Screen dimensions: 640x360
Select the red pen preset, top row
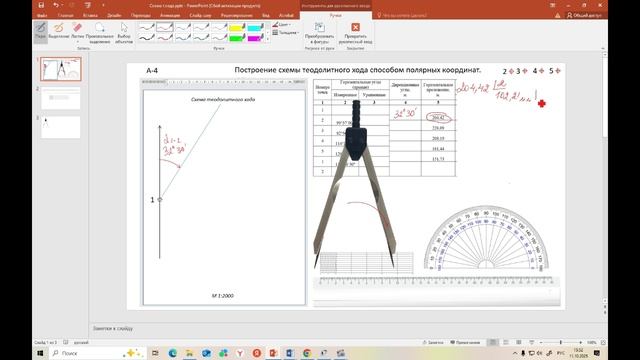[x=164, y=27]
